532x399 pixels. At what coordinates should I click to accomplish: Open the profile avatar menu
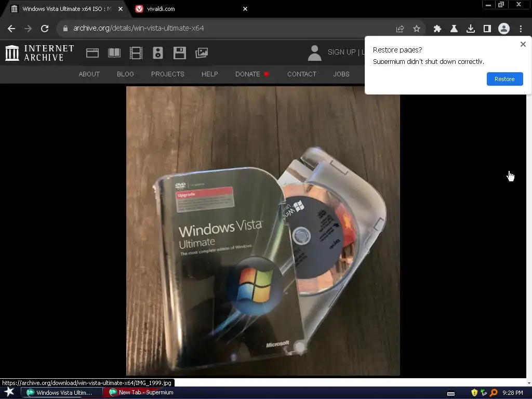[504, 29]
